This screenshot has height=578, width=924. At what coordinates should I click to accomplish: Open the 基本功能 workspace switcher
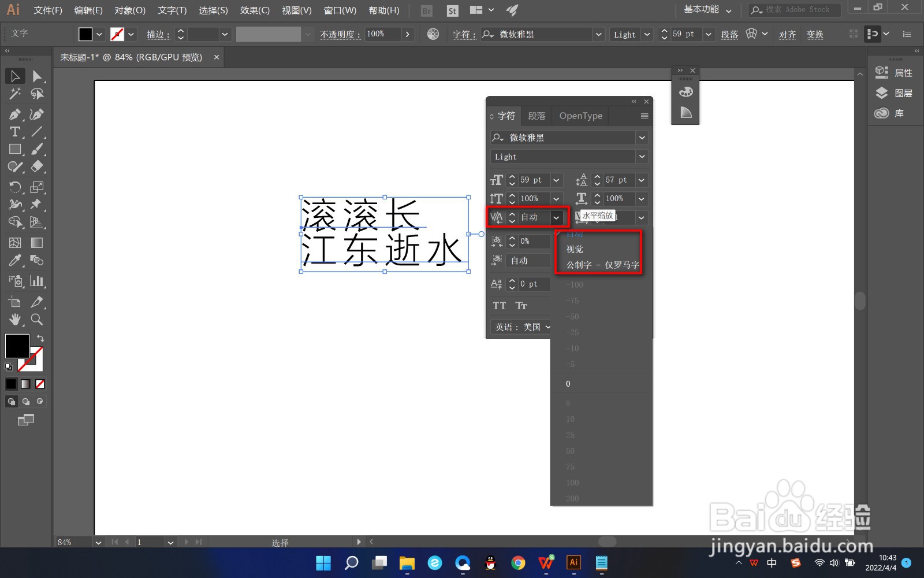click(x=707, y=10)
